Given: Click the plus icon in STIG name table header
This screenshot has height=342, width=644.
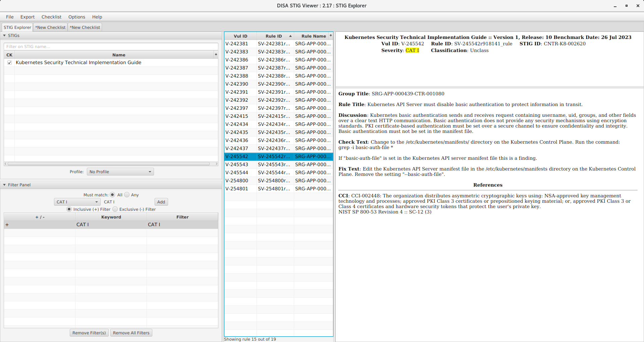Looking at the screenshot, I should (216, 54).
